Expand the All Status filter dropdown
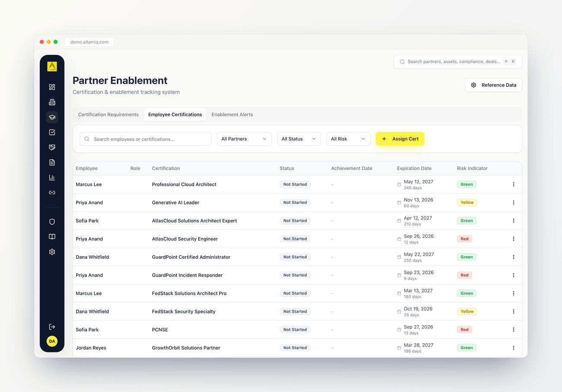Viewport: 562px width, 392px height. coord(299,139)
